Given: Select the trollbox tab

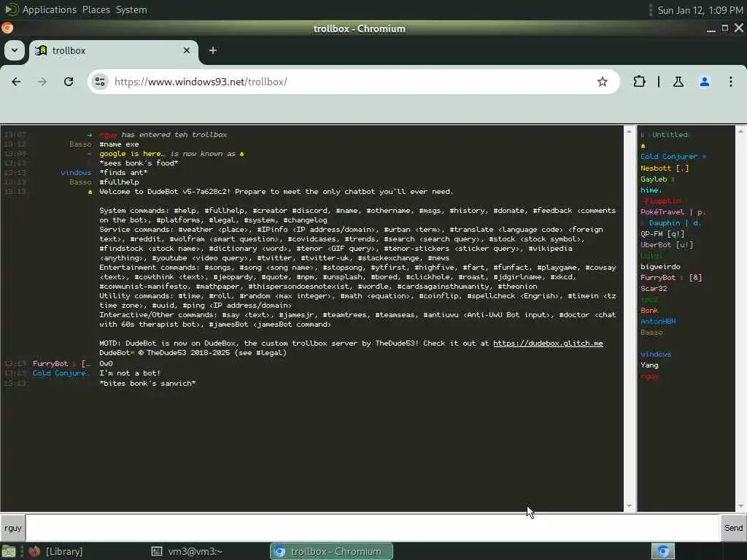Looking at the screenshot, I should click(x=113, y=50).
